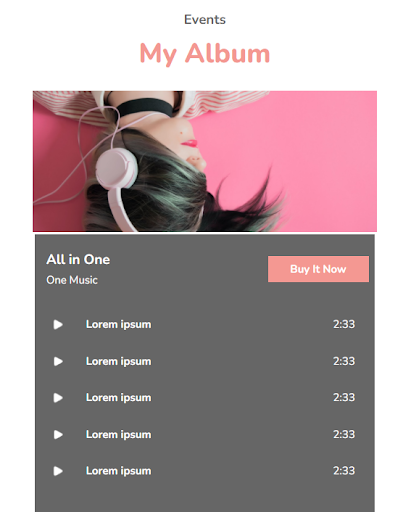Click the Events label at top
This screenshot has width=411, height=512.
click(x=205, y=20)
